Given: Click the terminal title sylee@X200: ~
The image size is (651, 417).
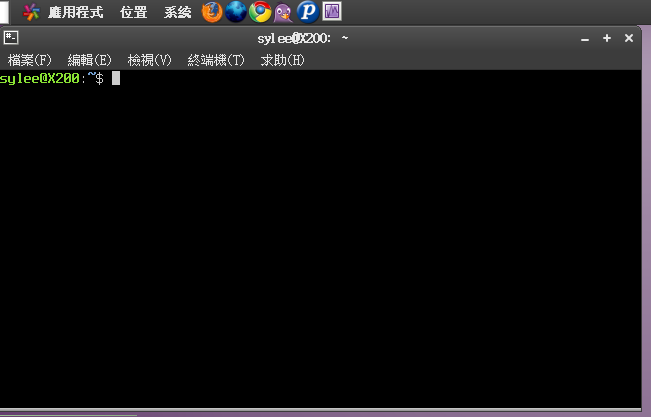Looking at the screenshot, I should pyautogui.click(x=303, y=39).
